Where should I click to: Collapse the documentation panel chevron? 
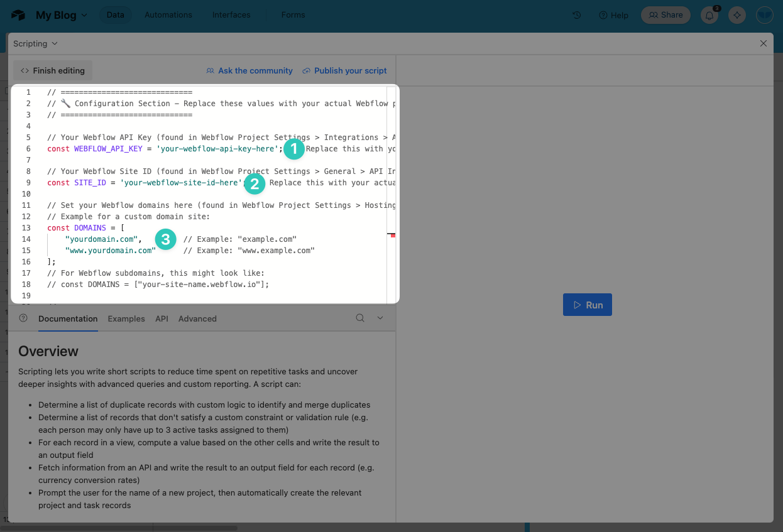coord(380,318)
